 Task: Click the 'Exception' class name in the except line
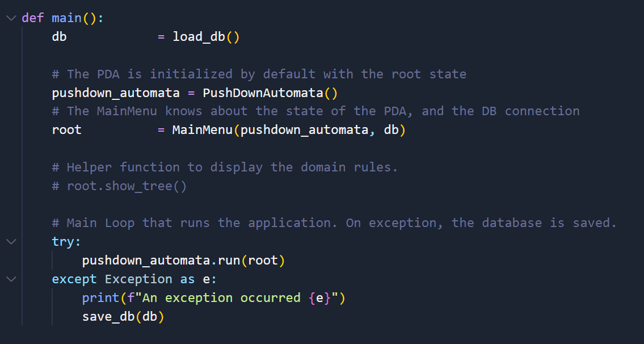tap(138, 279)
